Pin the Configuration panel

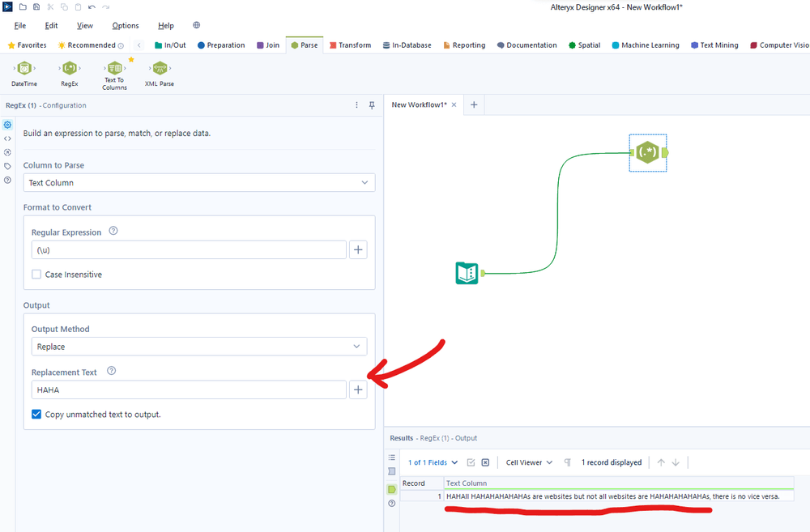pyautogui.click(x=372, y=105)
